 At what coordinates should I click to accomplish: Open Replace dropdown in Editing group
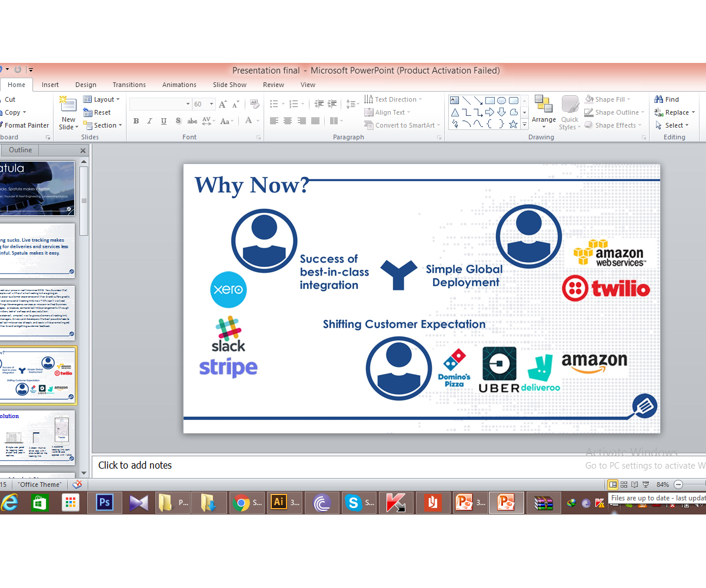[x=675, y=112]
